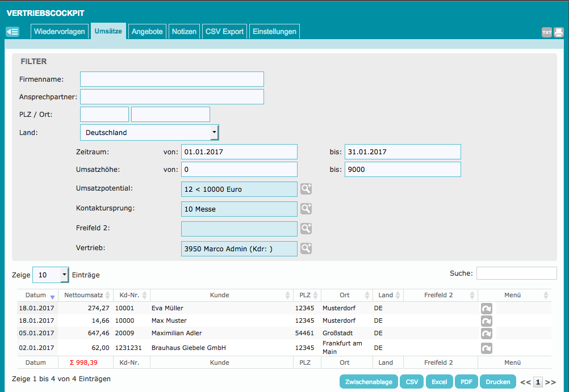Open the Land dropdown showing Deutschland

[149, 133]
